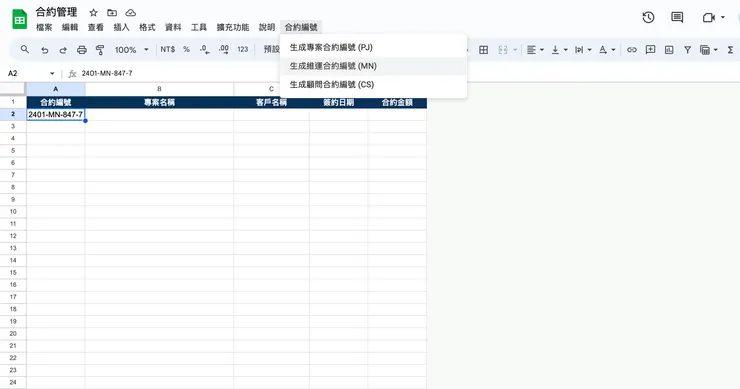
Task: Click the 合約金額 header cell
Action: pos(397,102)
